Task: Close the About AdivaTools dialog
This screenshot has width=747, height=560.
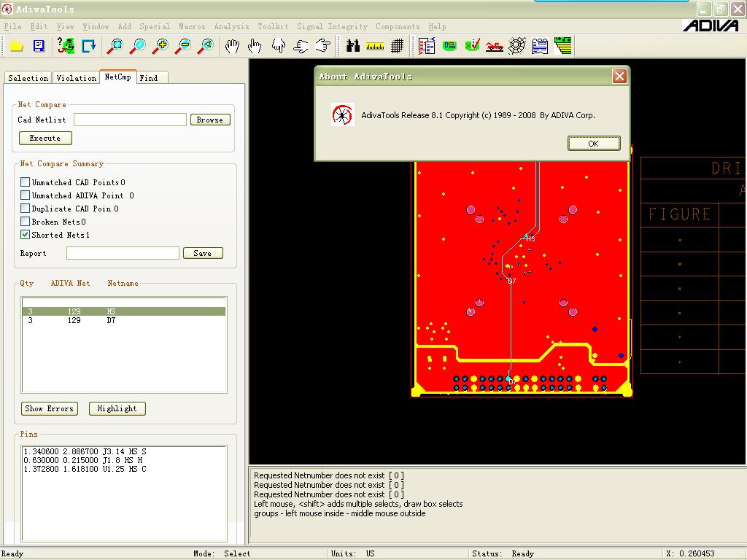Action: pos(619,76)
